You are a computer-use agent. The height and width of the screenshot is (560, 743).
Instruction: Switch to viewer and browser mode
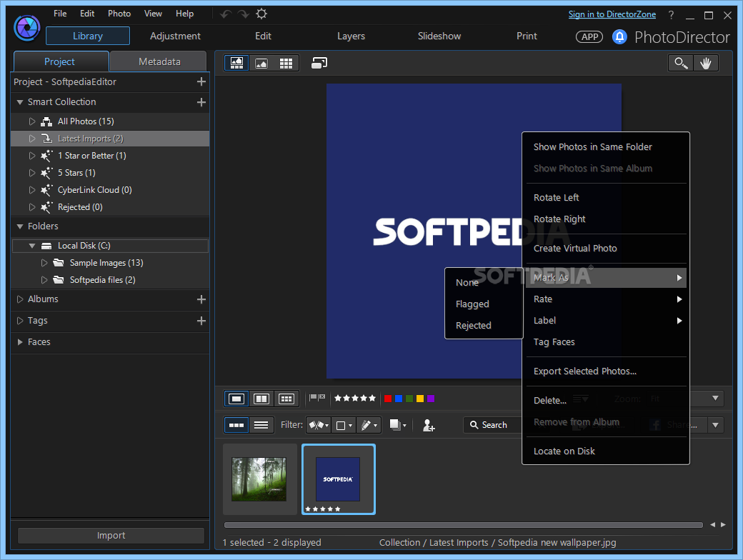[236, 63]
